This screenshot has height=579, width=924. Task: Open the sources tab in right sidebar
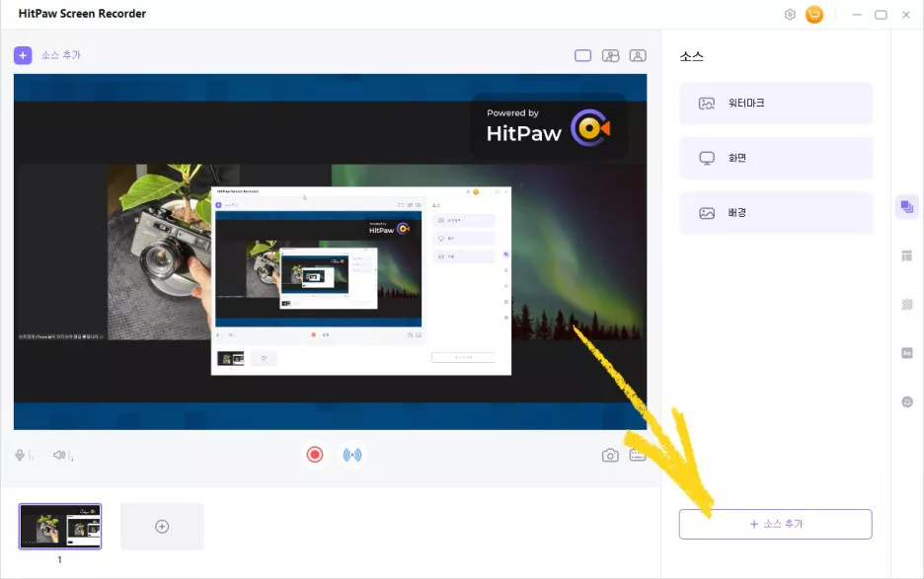pyautogui.click(x=907, y=207)
